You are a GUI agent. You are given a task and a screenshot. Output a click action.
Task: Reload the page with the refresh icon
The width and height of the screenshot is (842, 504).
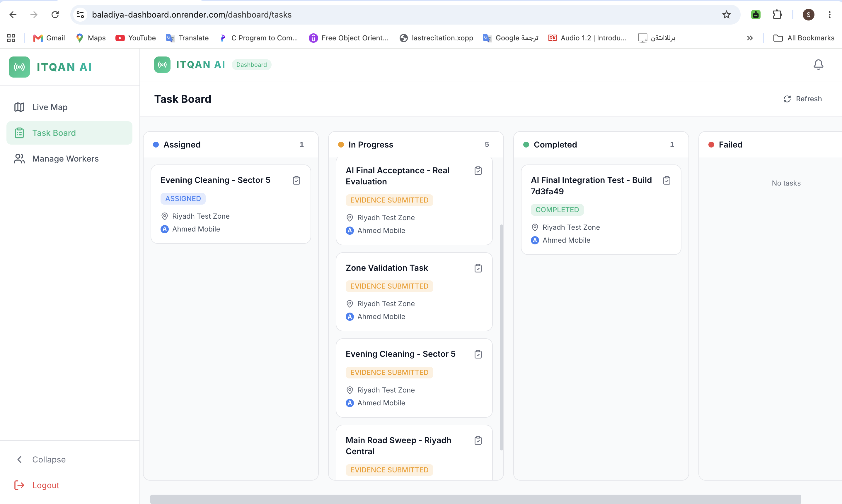[55, 15]
